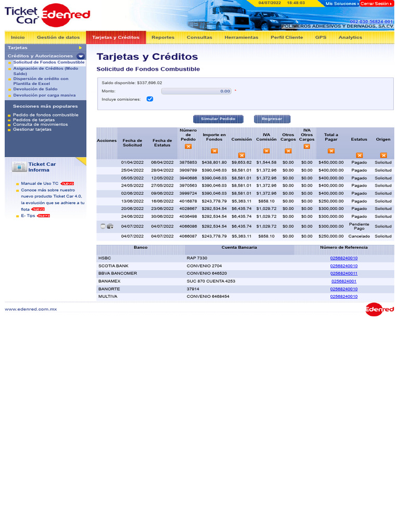The image size is (399, 532).
Task: Click orange icon under Otros Cargos header
Action: (288, 151)
